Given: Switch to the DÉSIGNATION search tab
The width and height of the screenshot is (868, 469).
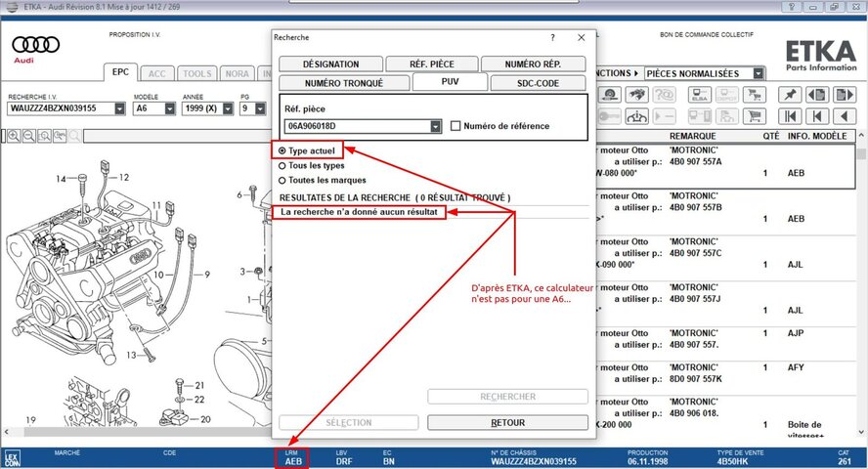Looking at the screenshot, I should point(330,64).
